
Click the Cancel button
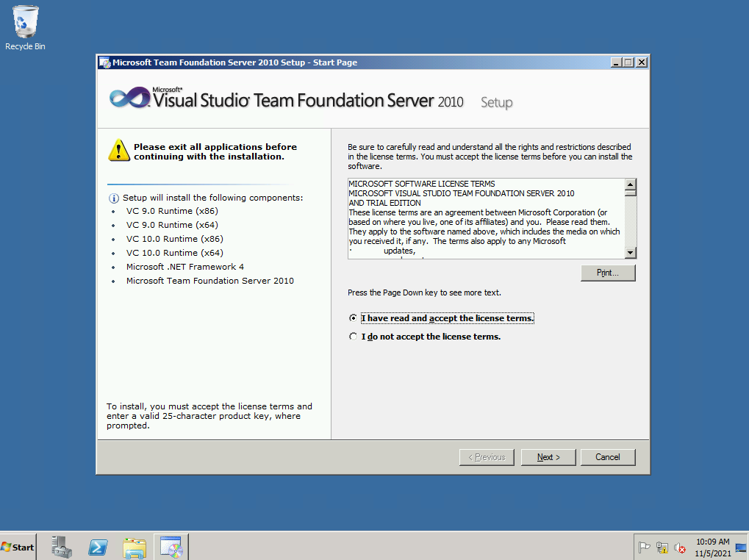point(608,457)
